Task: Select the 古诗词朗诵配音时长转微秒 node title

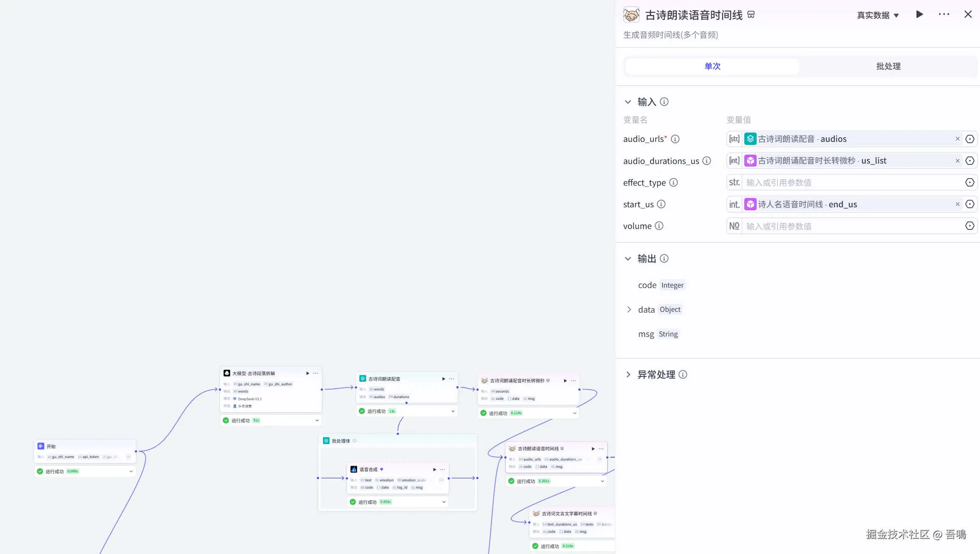Action: (x=517, y=381)
